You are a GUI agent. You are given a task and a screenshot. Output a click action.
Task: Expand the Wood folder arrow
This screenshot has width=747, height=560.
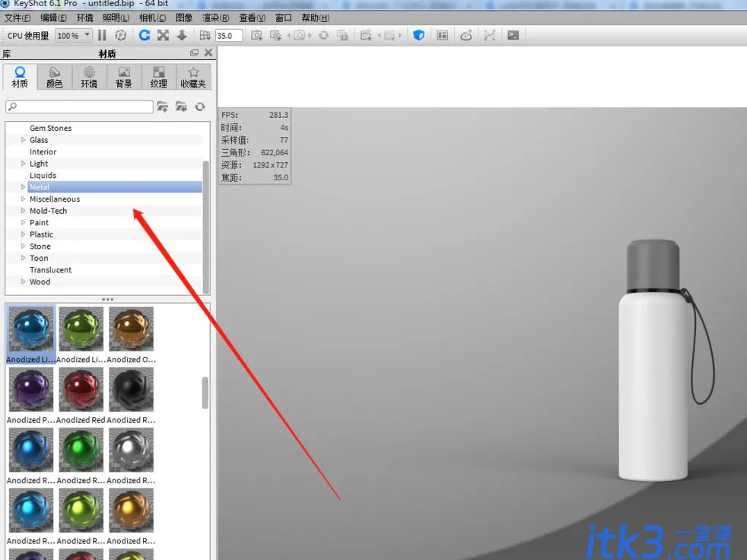pyautogui.click(x=23, y=282)
